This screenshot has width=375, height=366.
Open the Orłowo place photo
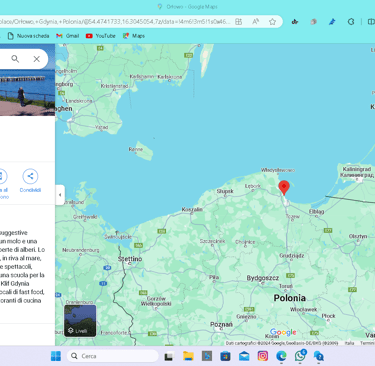point(27,93)
